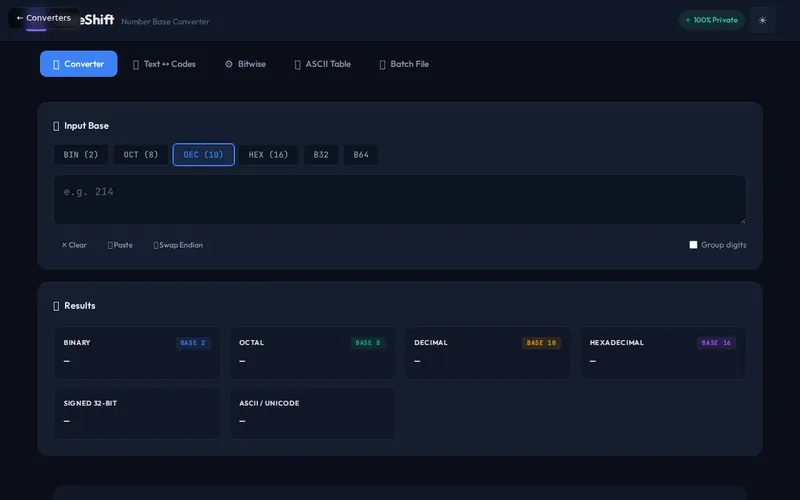
Task: Click the Bitwise tab gear icon
Action: click(x=229, y=64)
